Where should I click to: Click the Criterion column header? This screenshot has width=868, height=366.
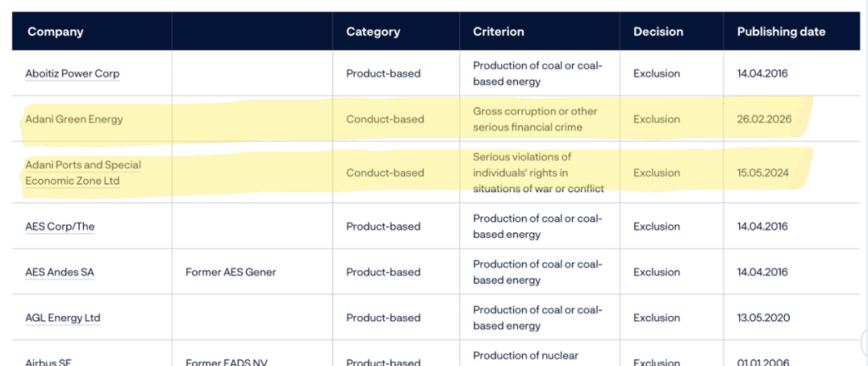498,32
